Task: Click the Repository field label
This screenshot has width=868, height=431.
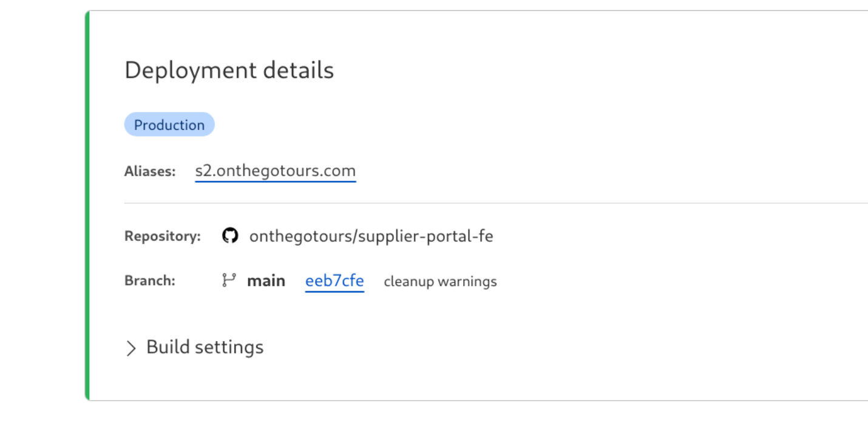Action: click(x=162, y=236)
